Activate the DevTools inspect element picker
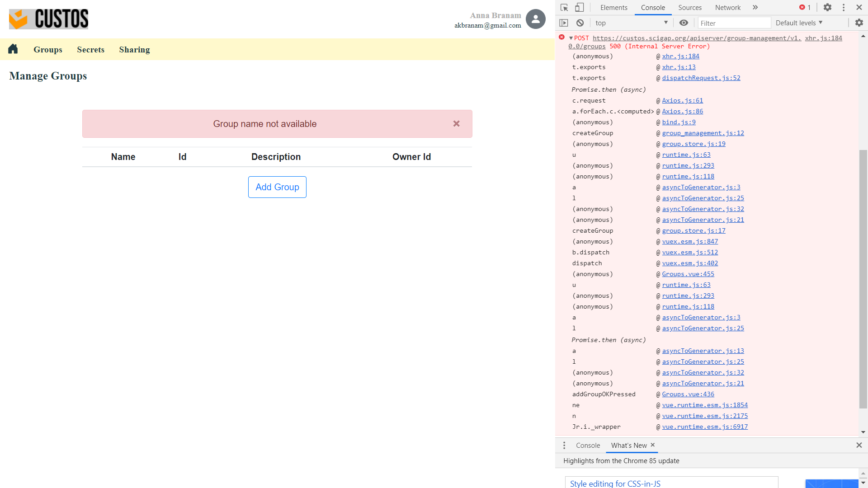868x488 pixels. point(564,8)
